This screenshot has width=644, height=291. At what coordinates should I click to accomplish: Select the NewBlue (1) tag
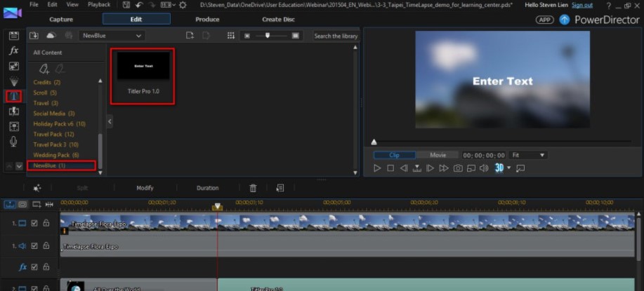(61, 165)
